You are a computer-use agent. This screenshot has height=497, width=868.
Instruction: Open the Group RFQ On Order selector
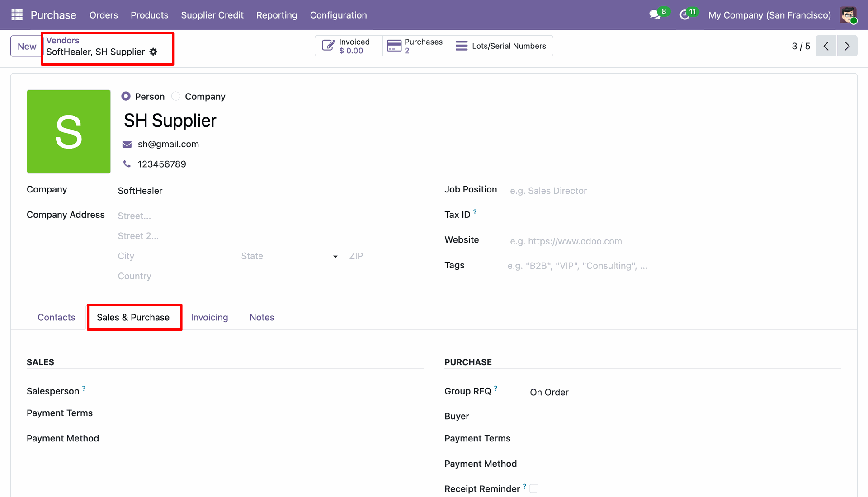click(x=685, y=392)
